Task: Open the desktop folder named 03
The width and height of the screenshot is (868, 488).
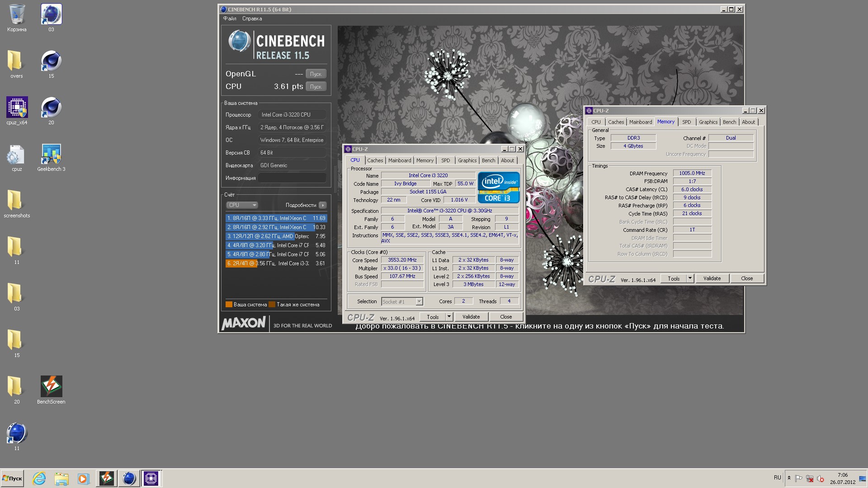Action: [x=17, y=297]
